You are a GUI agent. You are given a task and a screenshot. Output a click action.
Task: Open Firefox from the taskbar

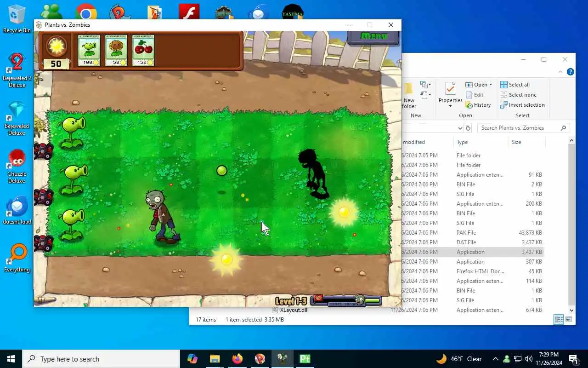pos(237,359)
